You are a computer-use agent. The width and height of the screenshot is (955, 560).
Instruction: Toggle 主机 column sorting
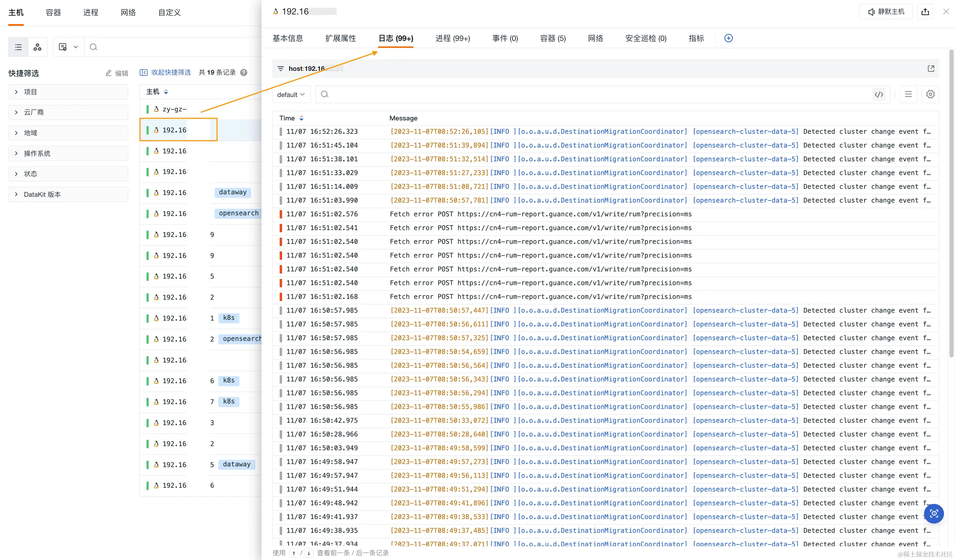tap(165, 92)
